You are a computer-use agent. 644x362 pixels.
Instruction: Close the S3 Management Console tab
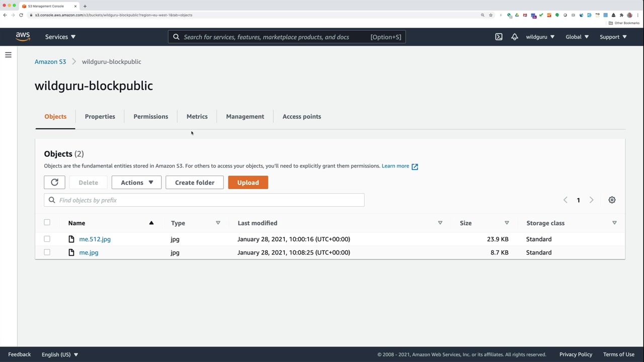[75, 6]
